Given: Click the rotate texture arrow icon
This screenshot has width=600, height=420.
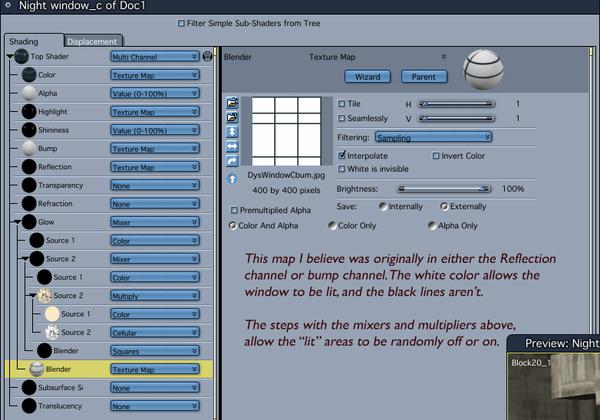Looking at the screenshot, I should [x=232, y=161].
